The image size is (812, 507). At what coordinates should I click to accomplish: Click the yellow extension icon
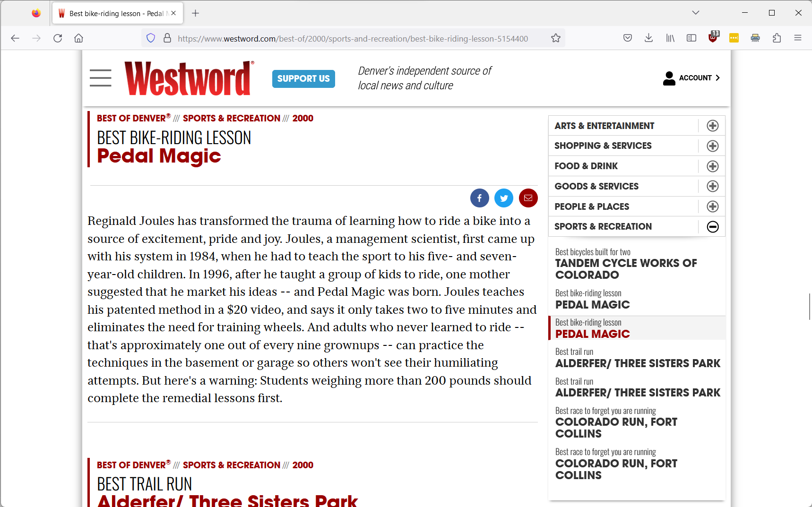(734, 38)
